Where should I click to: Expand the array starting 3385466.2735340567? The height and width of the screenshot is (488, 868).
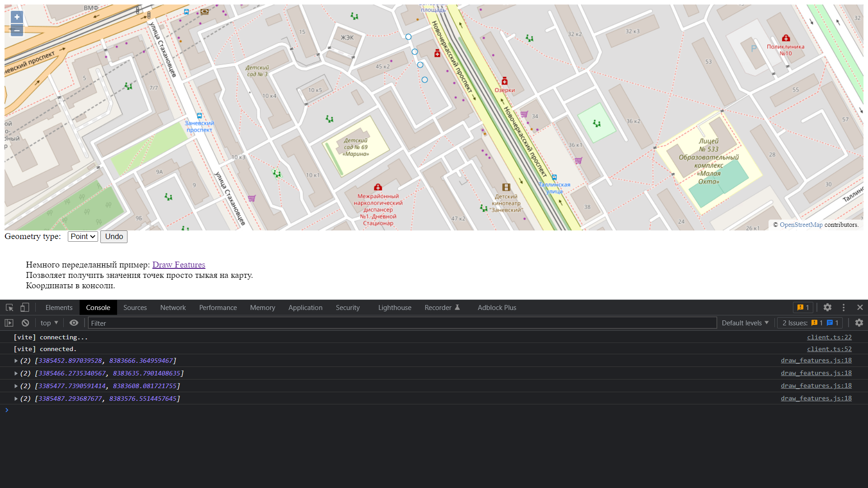point(16,373)
